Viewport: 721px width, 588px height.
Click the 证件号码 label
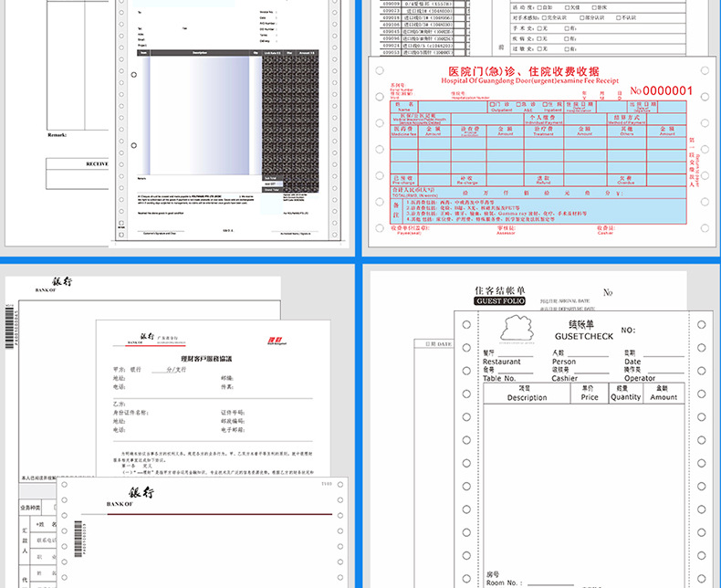click(233, 413)
